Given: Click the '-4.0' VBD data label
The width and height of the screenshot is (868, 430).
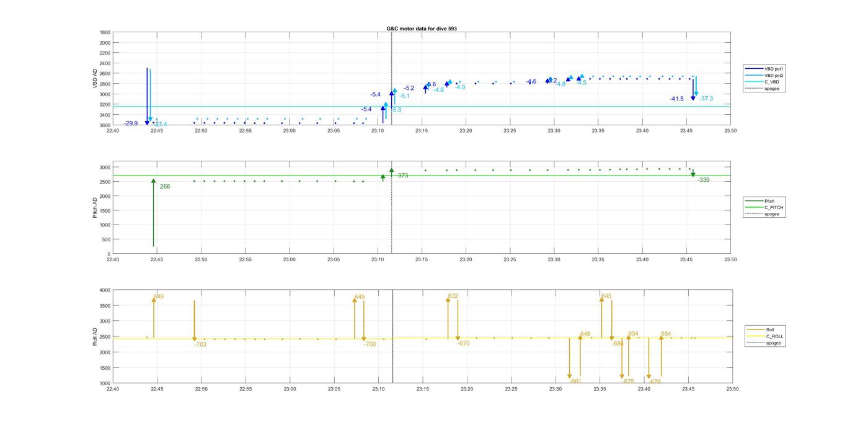Looking at the screenshot, I should (459, 87).
